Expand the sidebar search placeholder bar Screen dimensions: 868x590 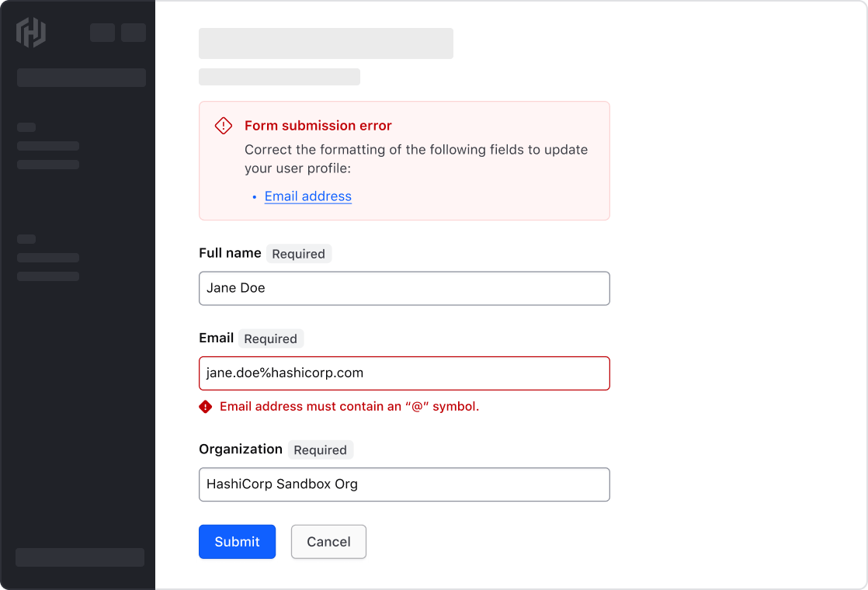tap(81, 78)
